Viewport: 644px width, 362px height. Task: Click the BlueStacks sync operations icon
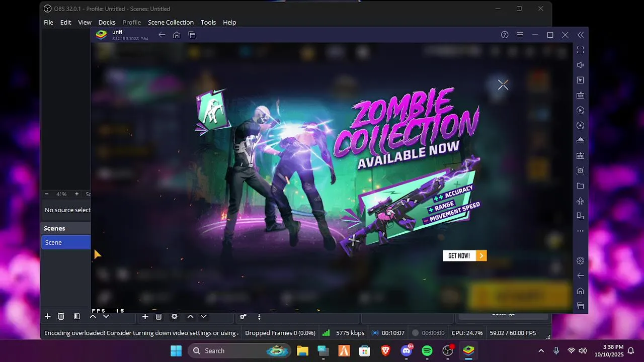[580, 125]
